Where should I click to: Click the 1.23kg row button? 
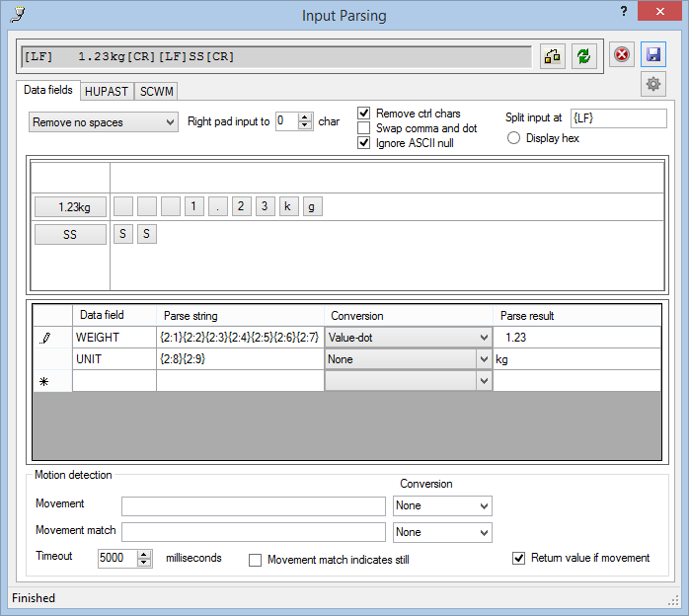(70, 207)
